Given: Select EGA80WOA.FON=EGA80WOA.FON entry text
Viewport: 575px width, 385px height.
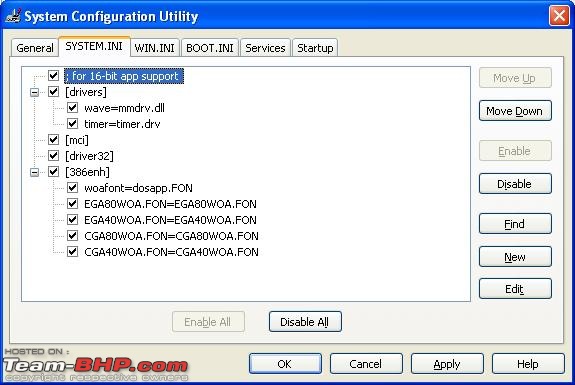Looking at the screenshot, I should pos(170,204).
